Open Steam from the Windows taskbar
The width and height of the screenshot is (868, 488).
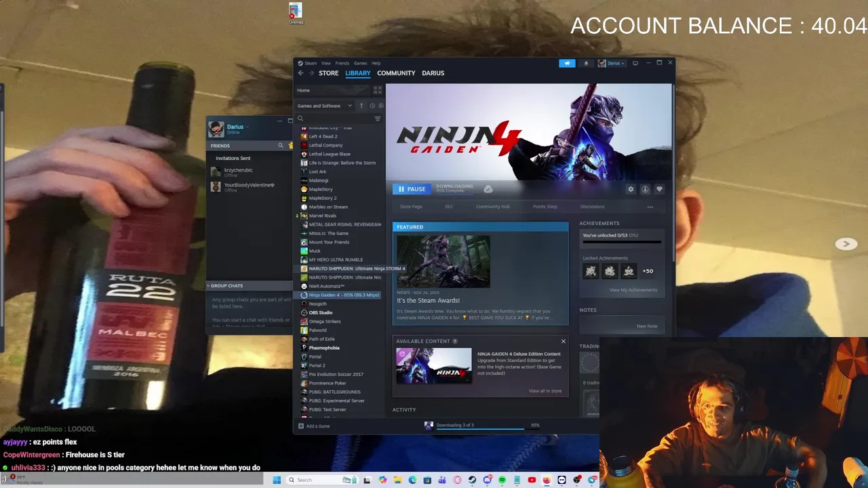click(472, 480)
